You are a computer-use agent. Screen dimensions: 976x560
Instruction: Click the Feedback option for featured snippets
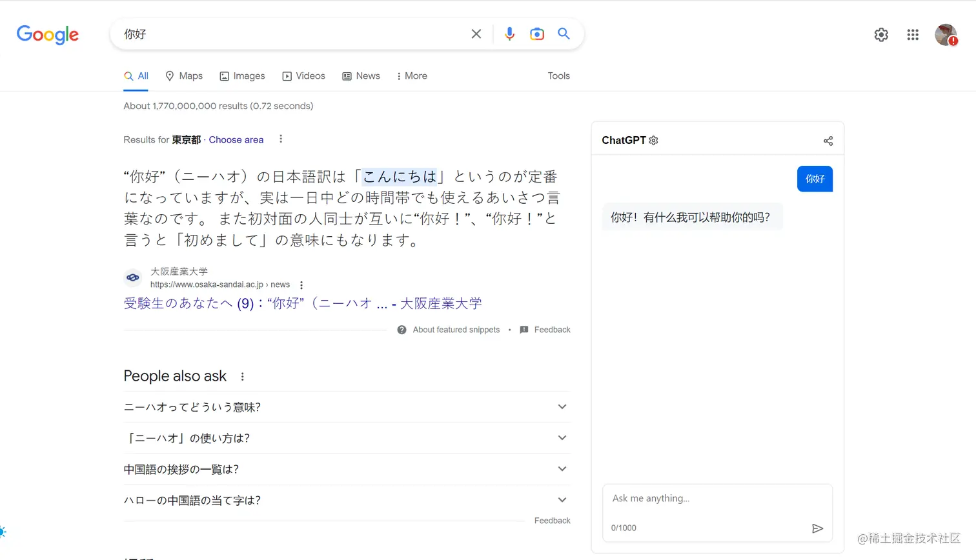(x=551, y=330)
